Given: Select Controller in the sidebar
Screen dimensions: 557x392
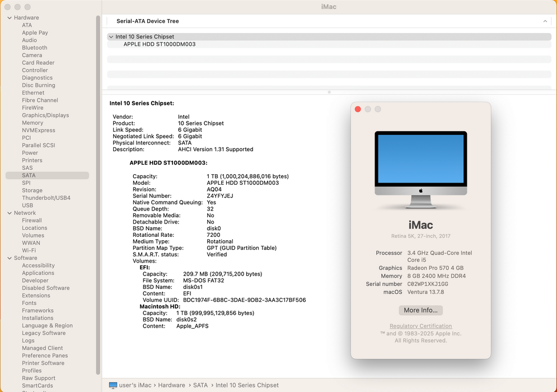Looking at the screenshot, I should [x=35, y=70].
